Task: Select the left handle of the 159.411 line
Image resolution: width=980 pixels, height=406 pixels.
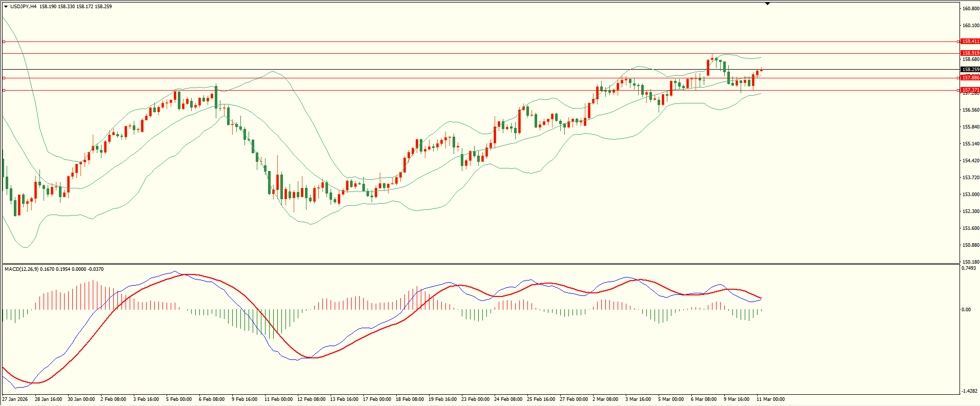Action: pos(4,41)
